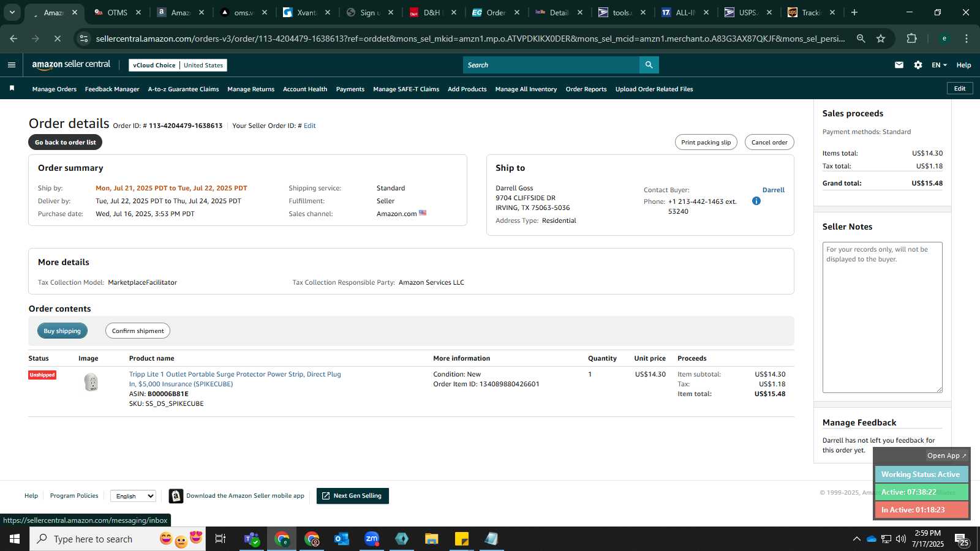The image size is (980, 551).
Task: Bookmark this page with star icon
Action: (881, 39)
